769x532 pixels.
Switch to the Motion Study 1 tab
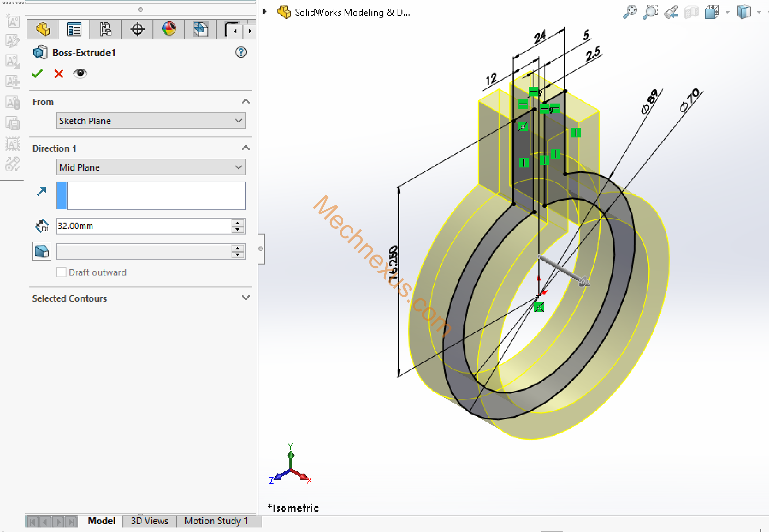click(x=216, y=521)
